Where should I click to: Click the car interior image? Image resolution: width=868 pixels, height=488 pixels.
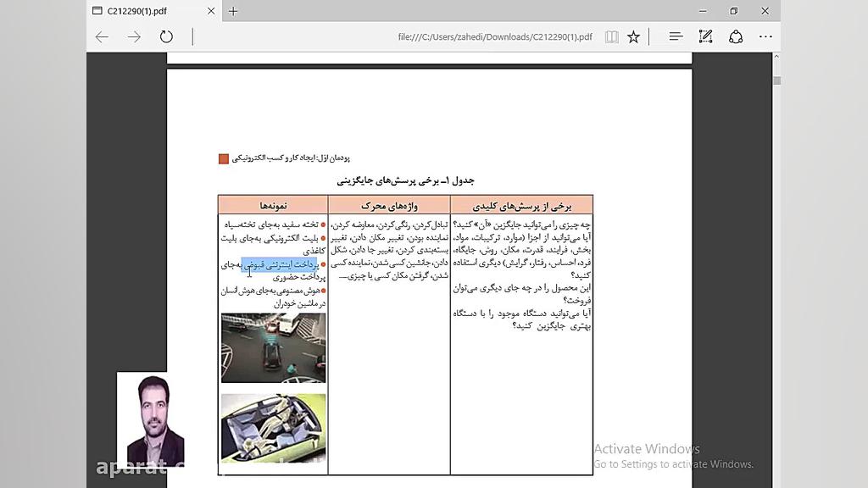click(273, 428)
